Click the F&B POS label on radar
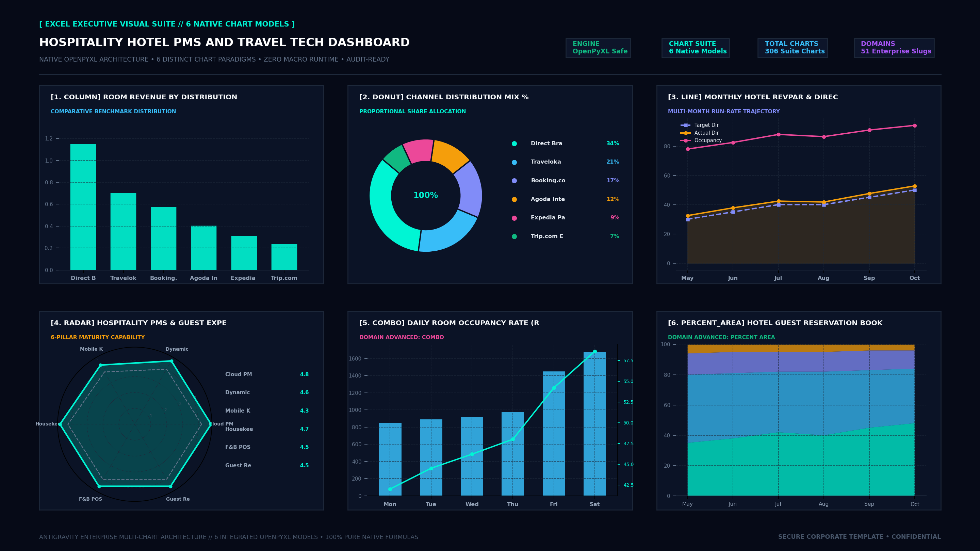The width and height of the screenshot is (980, 551). [91, 499]
